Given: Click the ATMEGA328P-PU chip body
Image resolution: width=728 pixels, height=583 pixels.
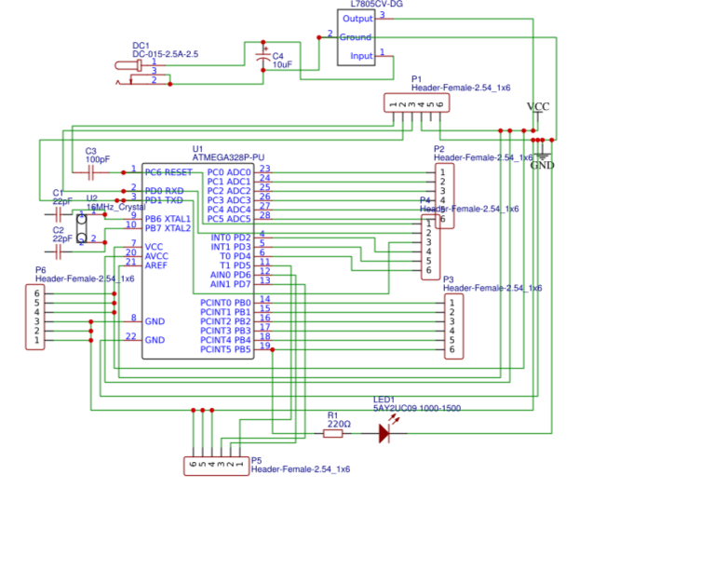Looking at the screenshot, I should click(196, 261).
